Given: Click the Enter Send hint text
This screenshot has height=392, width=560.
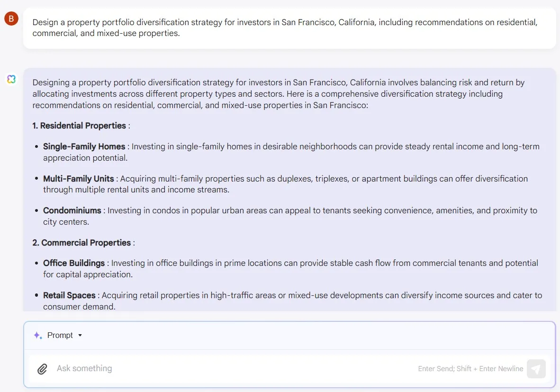Looking at the screenshot, I should [x=470, y=369].
